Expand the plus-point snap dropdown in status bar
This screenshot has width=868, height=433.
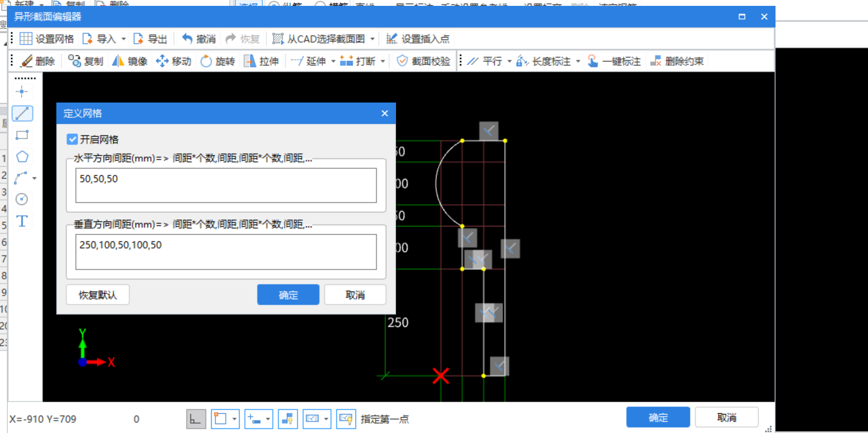268,419
